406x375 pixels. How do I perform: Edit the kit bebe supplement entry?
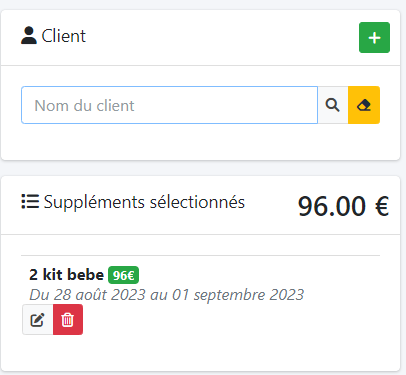[x=38, y=320]
